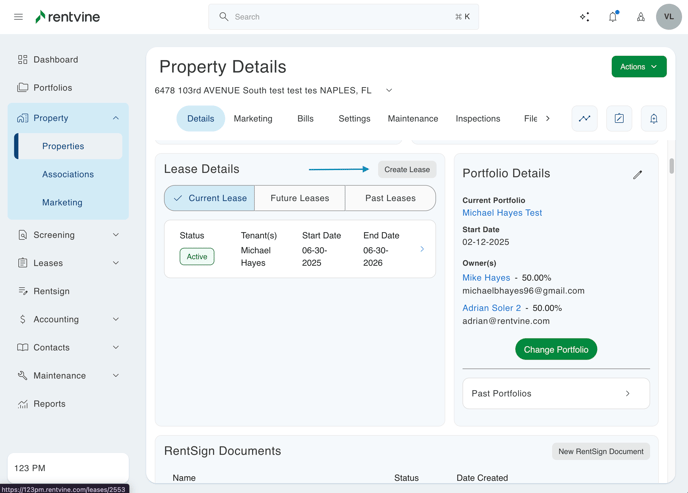Click the AI sparkle icon in header
688x493 pixels.
point(585,17)
